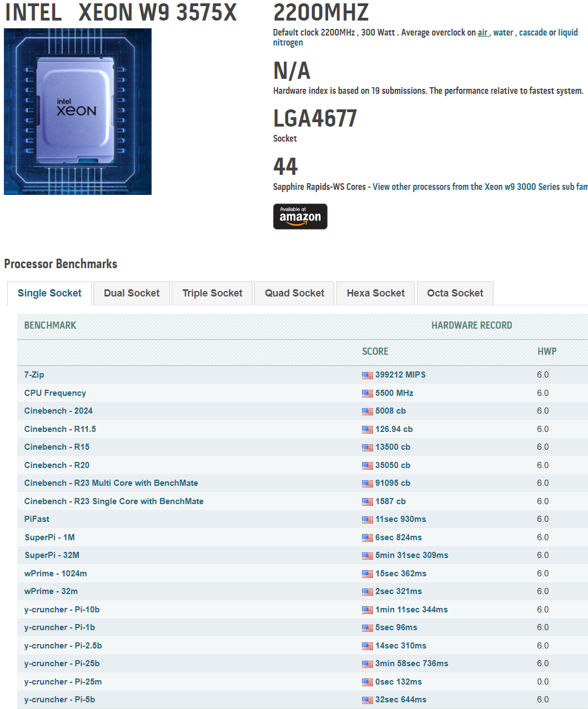Open the 91095 cb score record
The height and width of the screenshot is (709, 588).
point(393,483)
